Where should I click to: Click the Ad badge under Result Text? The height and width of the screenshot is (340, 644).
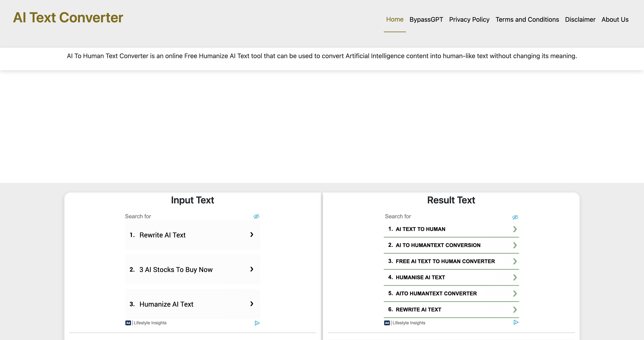387,323
